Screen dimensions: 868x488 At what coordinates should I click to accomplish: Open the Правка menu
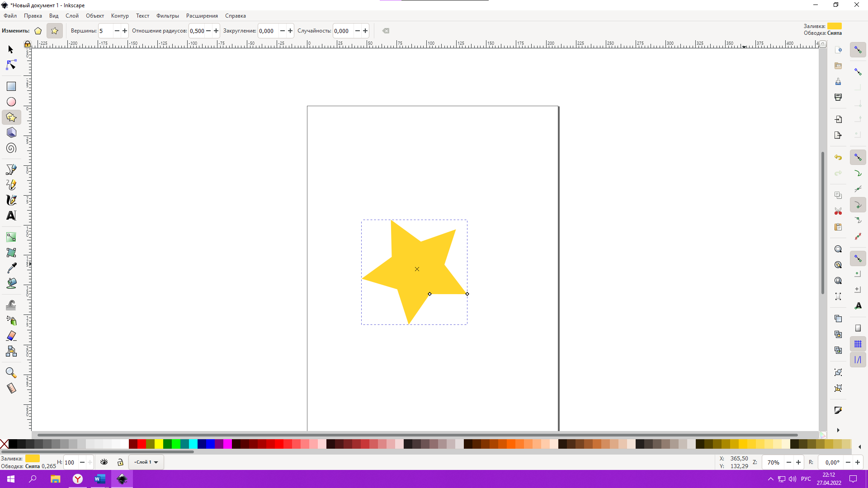click(33, 16)
